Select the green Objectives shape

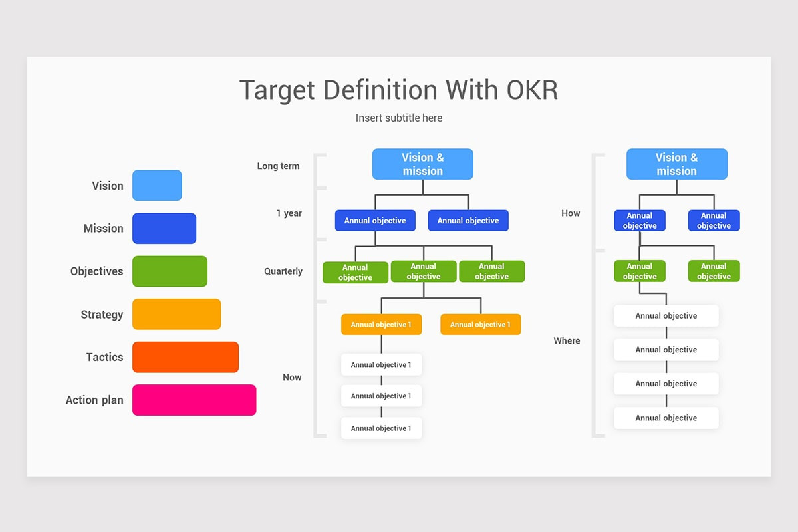[x=170, y=271]
